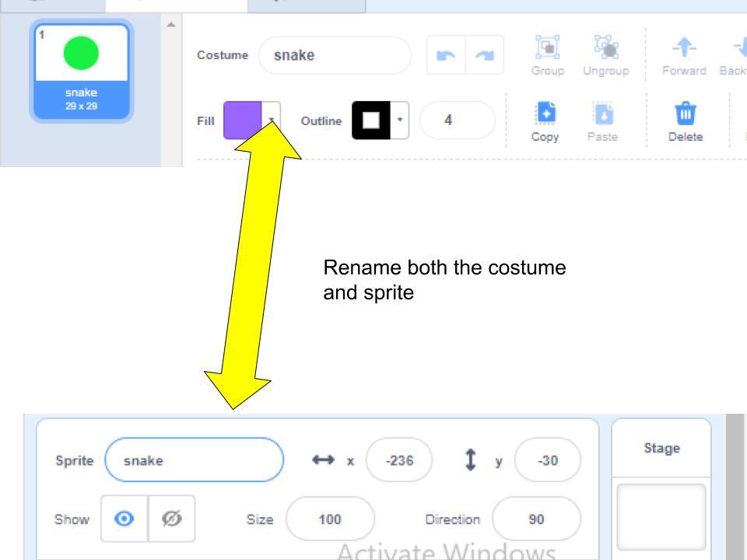This screenshot has height=560, width=747.
Task: Delete the selection with the trash icon
Action: coord(685,114)
